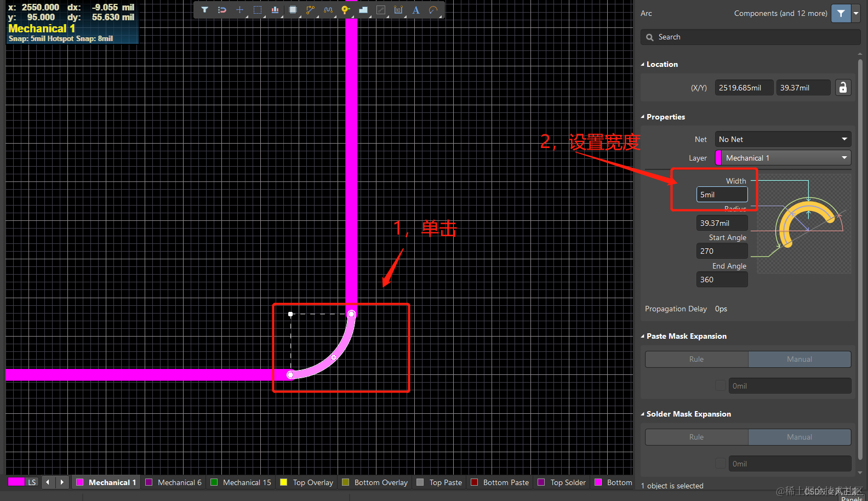868x501 pixels.
Task: Collapse the Solder Mask Expansion section
Action: (x=643, y=414)
